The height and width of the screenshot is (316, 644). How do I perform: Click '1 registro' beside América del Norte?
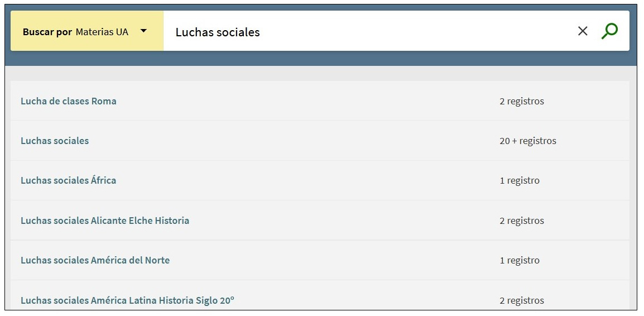[520, 260]
